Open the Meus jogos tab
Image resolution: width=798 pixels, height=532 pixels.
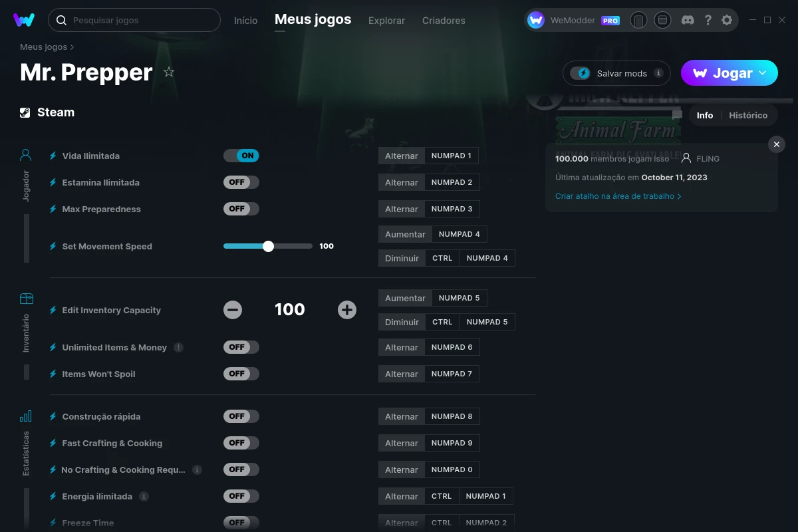pos(313,19)
